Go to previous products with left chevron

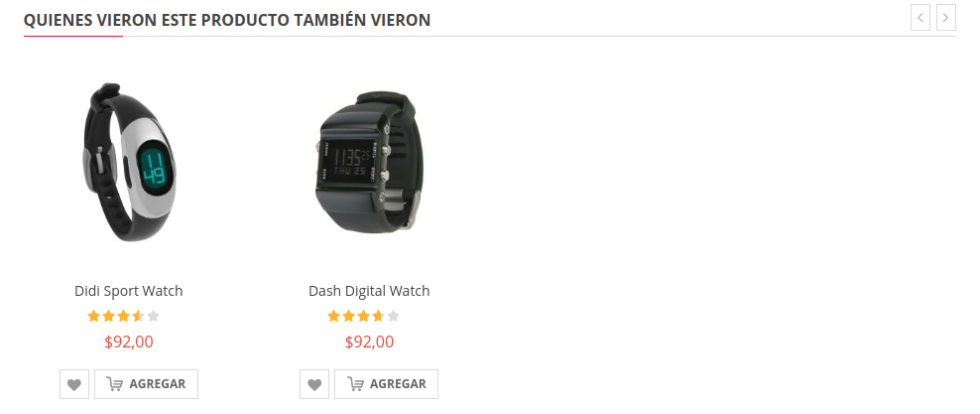coord(920,18)
